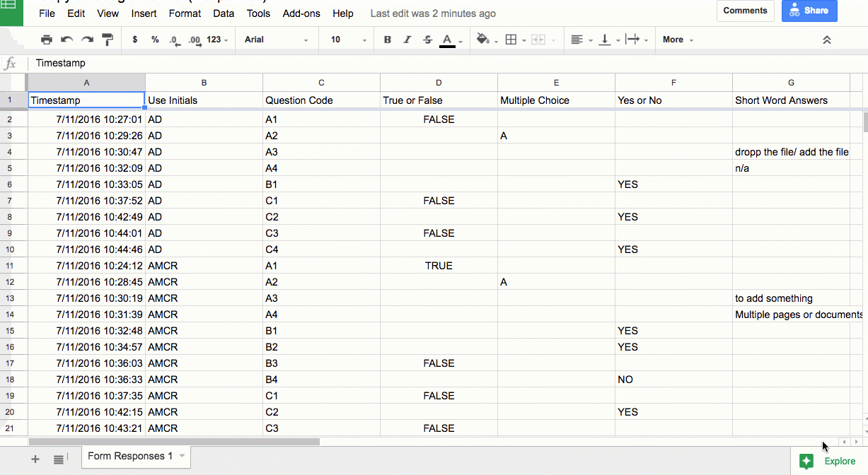Screen dimensions: 868x475
Task: Open the text color picker
Action: pyautogui.click(x=448, y=40)
